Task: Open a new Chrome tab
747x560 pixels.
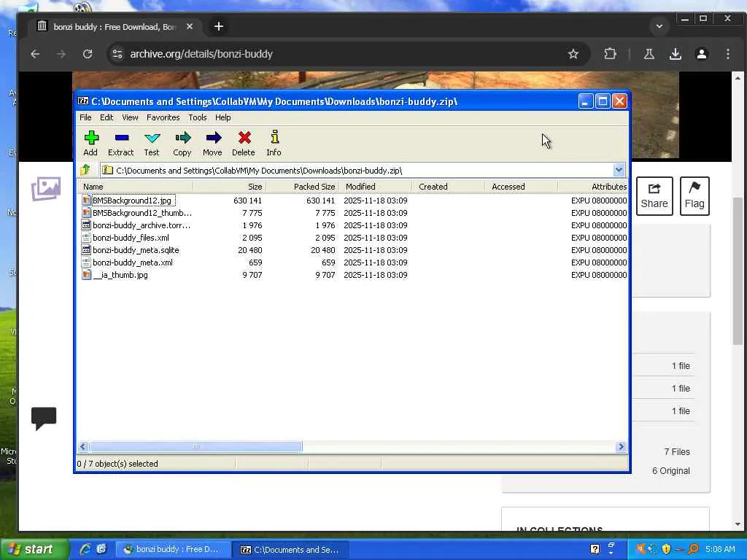Action: pyautogui.click(x=219, y=27)
